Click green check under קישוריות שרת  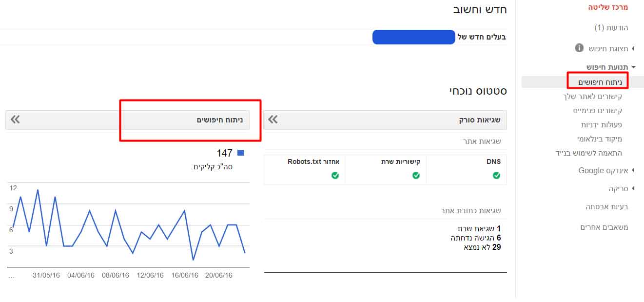tap(416, 176)
